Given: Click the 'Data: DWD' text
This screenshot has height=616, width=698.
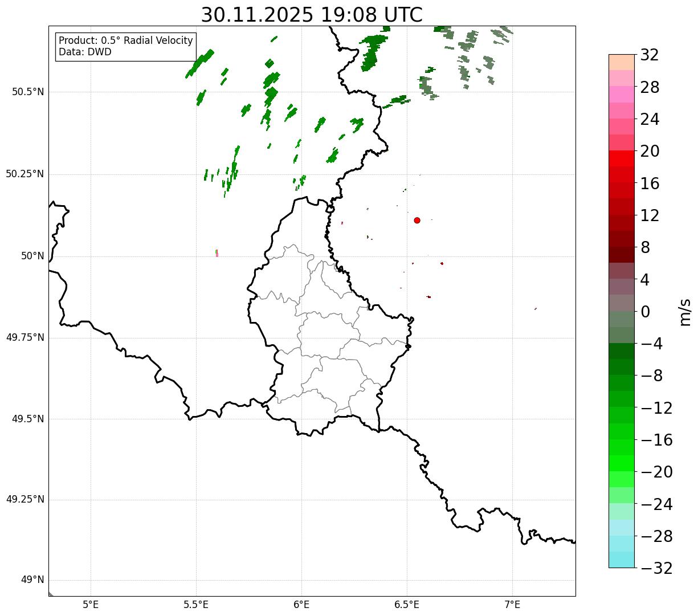Looking at the screenshot, I should pyautogui.click(x=85, y=52).
